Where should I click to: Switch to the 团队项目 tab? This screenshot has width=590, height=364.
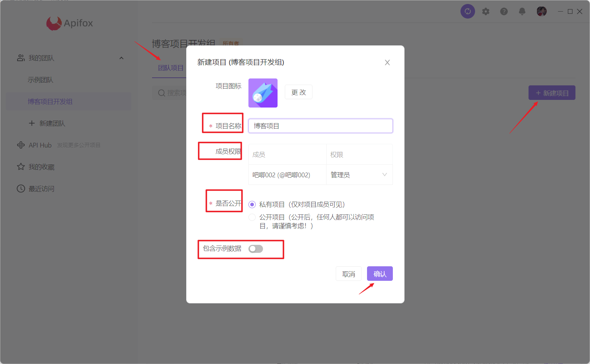tap(171, 68)
